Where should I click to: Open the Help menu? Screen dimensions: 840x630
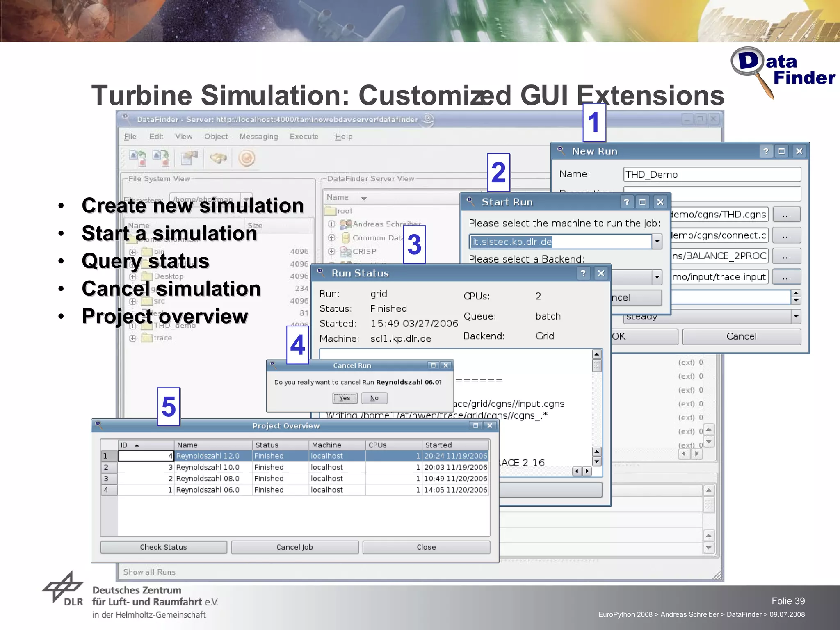[x=344, y=137]
